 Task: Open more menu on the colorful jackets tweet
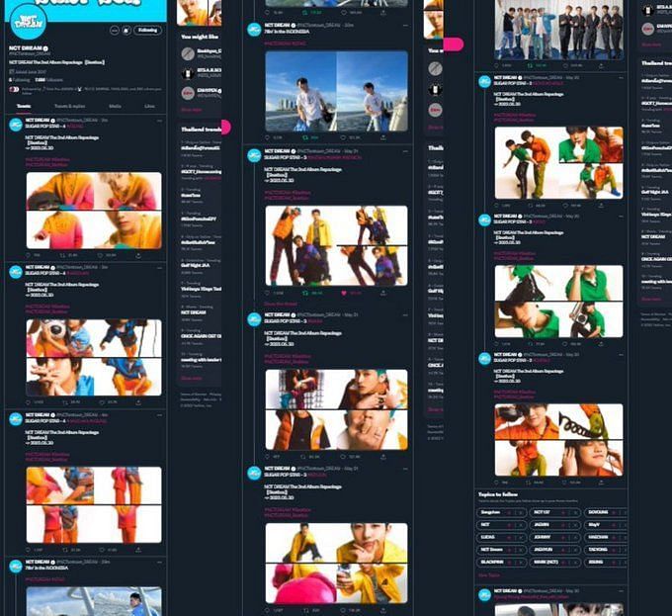pos(405,151)
